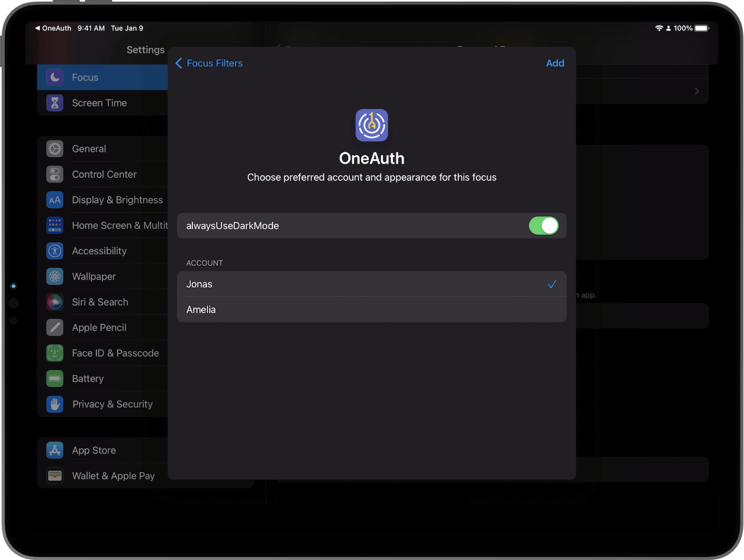Image resolution: width=744 pixels, height=560 pixels.
Task: Open Control Center settings
Action: click(x=102, y=174)
